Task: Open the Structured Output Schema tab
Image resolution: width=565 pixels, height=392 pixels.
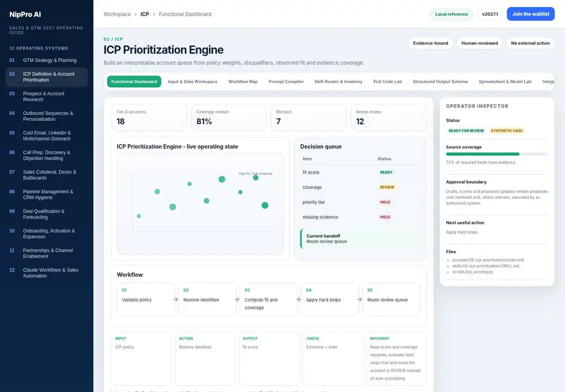Action: 440,81
